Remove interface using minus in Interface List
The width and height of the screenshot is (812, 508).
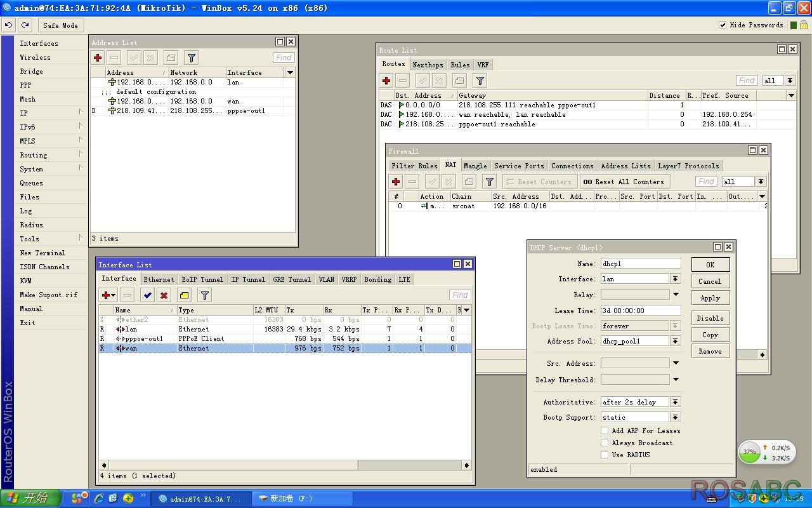pyautogui.click(x=127, y=295)
